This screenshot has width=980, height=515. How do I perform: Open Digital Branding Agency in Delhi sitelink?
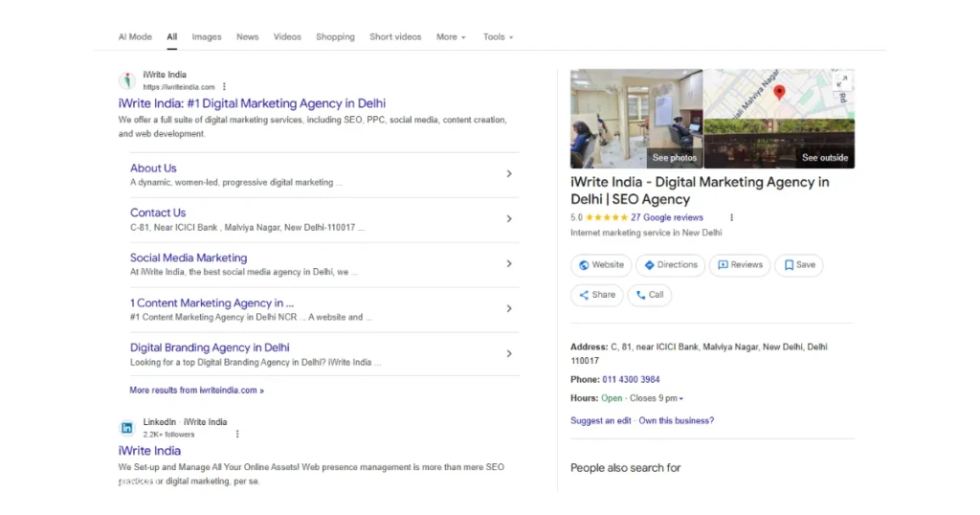pyautogui.click(x=210, y=347)
